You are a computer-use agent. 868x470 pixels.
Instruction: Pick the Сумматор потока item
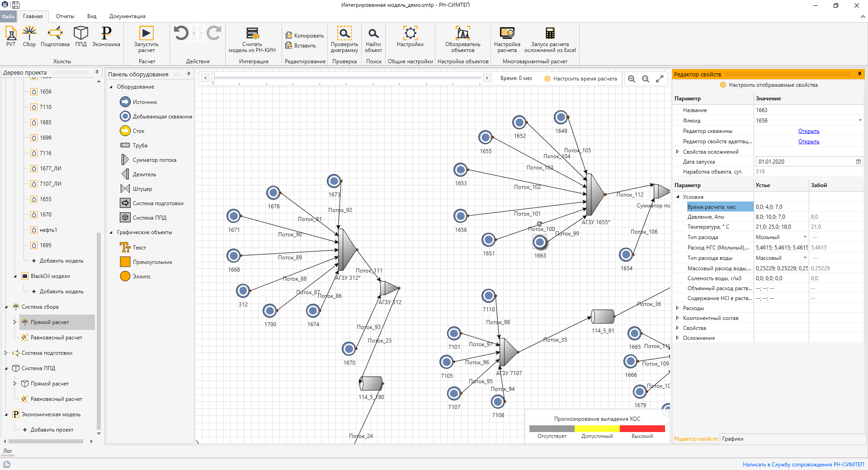148,160
